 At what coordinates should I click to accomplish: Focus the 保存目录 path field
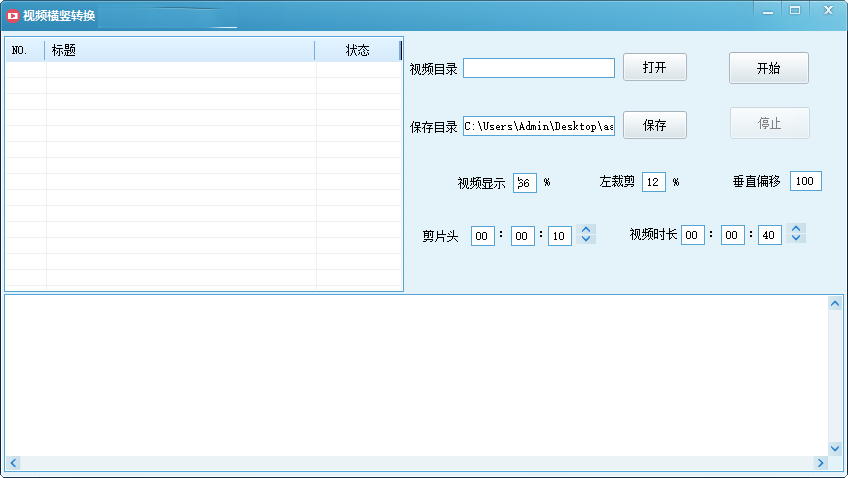[x=539, y=126]
